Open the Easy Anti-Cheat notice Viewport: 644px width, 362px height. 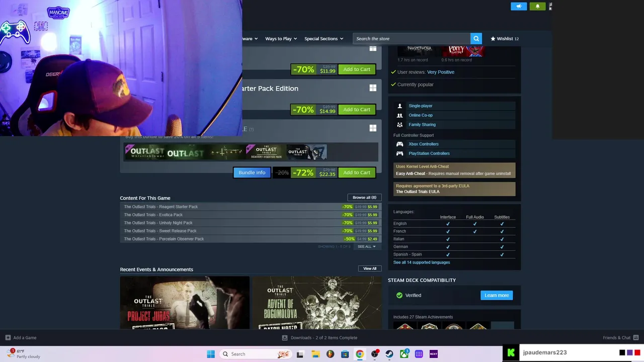(454, 170)
